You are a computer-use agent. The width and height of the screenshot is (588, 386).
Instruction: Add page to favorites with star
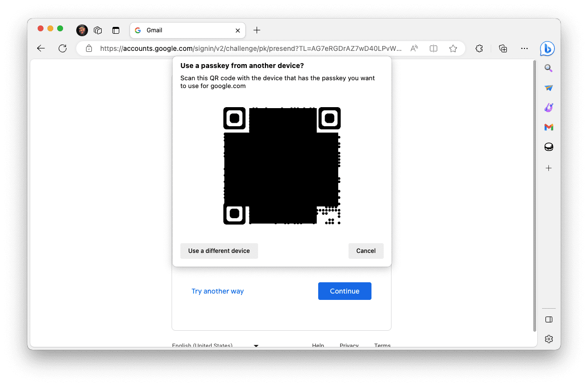tap(453, 48)
